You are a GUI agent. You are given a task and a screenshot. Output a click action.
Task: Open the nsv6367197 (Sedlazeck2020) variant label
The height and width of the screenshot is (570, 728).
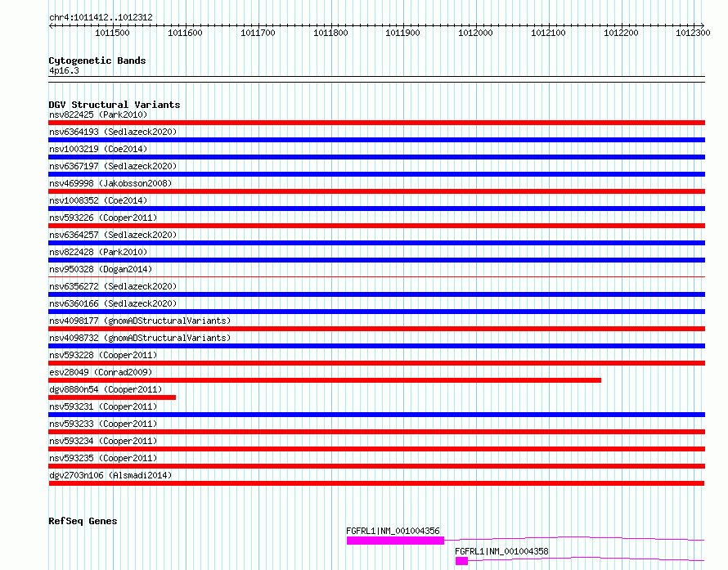(x=113, y=166)
